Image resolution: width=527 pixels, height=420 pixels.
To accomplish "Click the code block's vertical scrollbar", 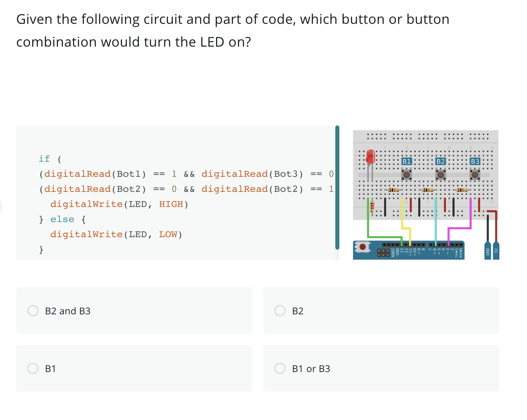I will pyautogui.click(x=337, y=187).
